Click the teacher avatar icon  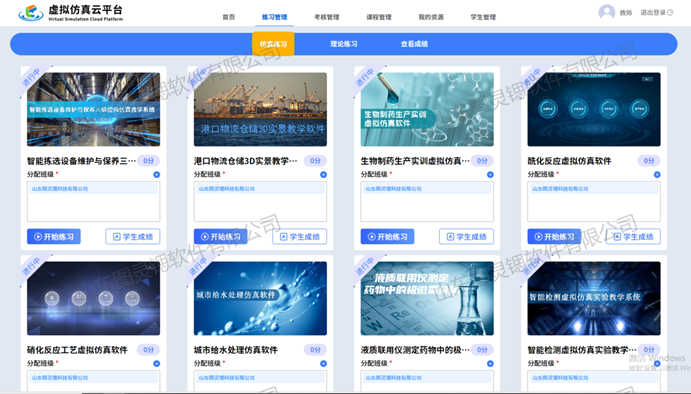[x=607, y=12]
